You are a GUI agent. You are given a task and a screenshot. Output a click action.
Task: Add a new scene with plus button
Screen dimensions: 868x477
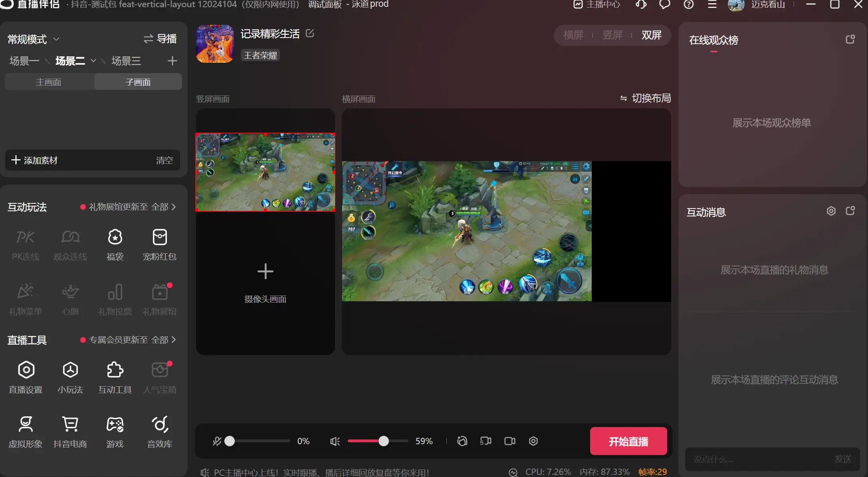(x=172, y=61)
